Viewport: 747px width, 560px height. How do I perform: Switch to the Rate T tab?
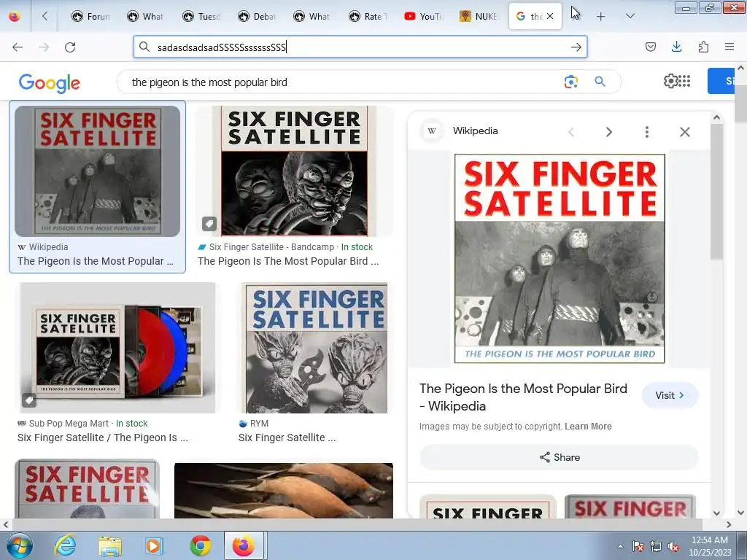point(368,16)
